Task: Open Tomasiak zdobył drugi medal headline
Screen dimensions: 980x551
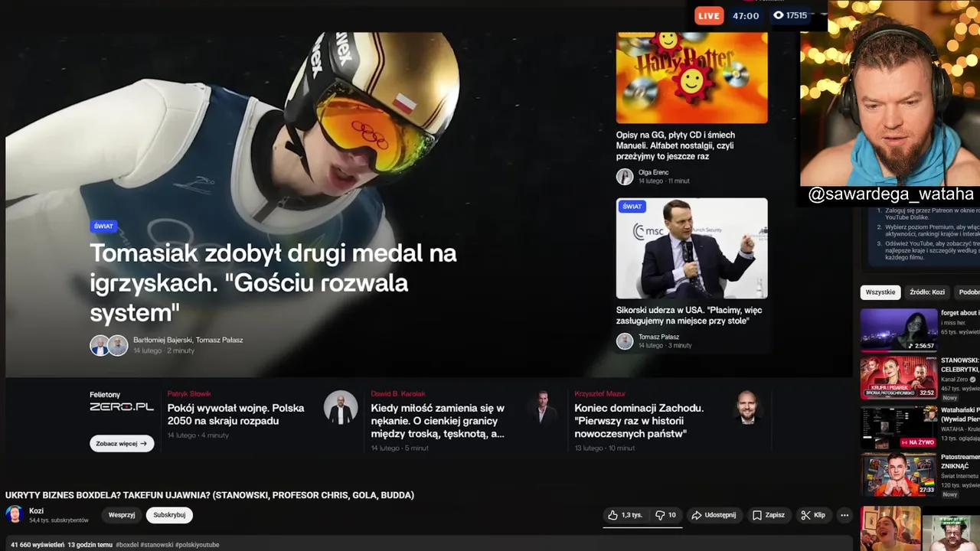Action: [x=273, y=282]
